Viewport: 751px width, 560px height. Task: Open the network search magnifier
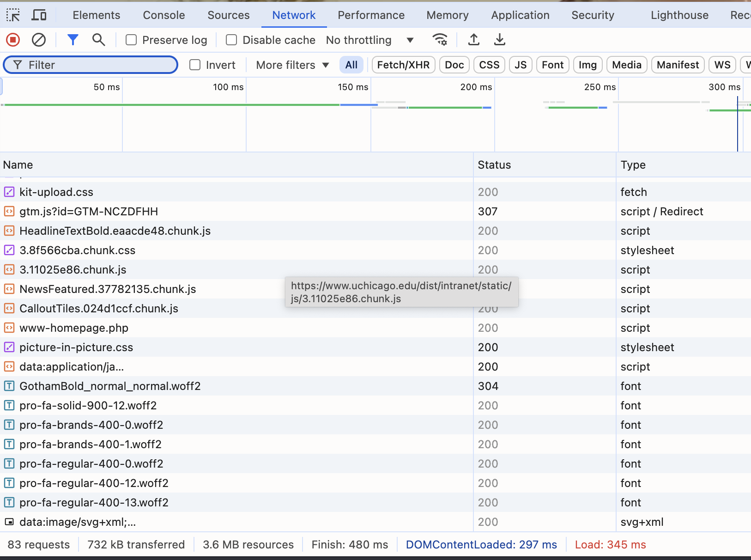98,40
